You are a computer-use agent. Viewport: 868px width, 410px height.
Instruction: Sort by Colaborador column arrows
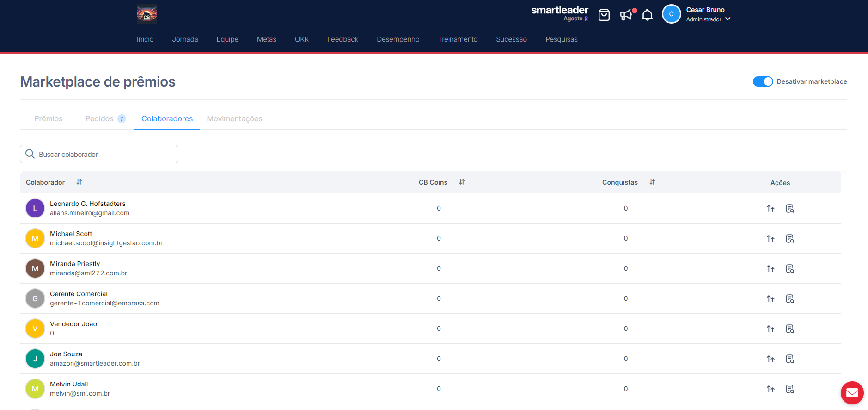79,182
